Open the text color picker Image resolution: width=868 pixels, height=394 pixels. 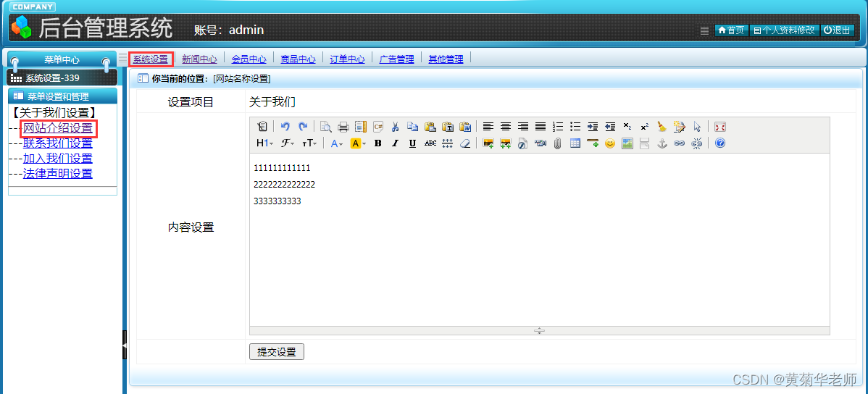(337, 143)
